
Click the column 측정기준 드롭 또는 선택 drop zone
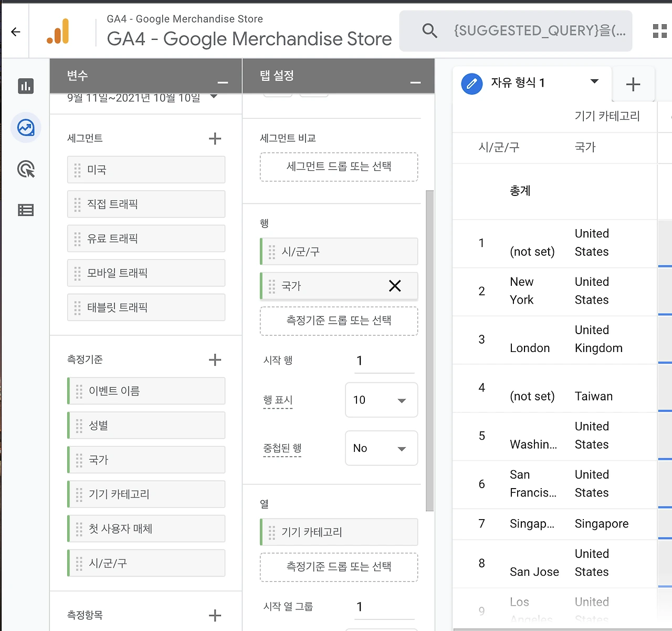coord(339,567)
